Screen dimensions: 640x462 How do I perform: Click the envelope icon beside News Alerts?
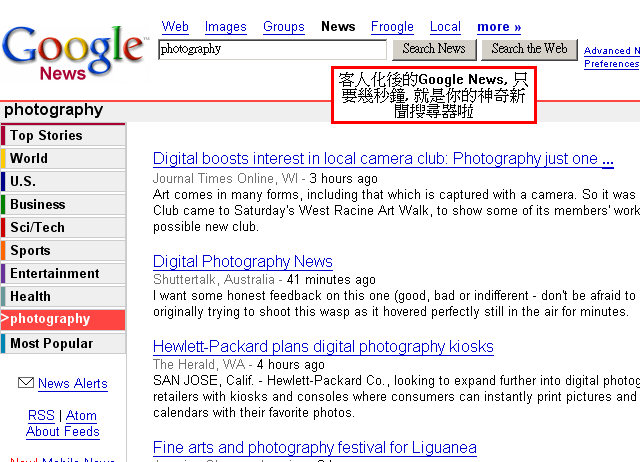pos(26,383)
